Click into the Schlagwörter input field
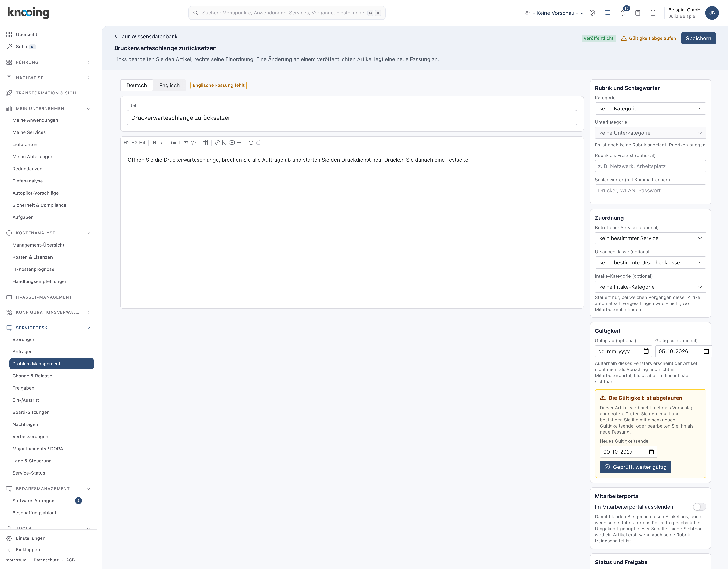 [x=650, y=190]
